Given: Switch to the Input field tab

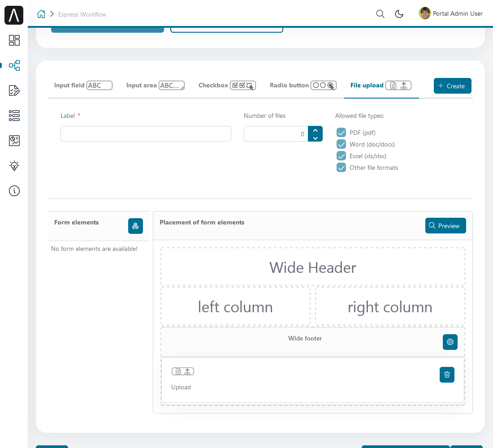Looking at the screenshot, I should pos(83,86).
